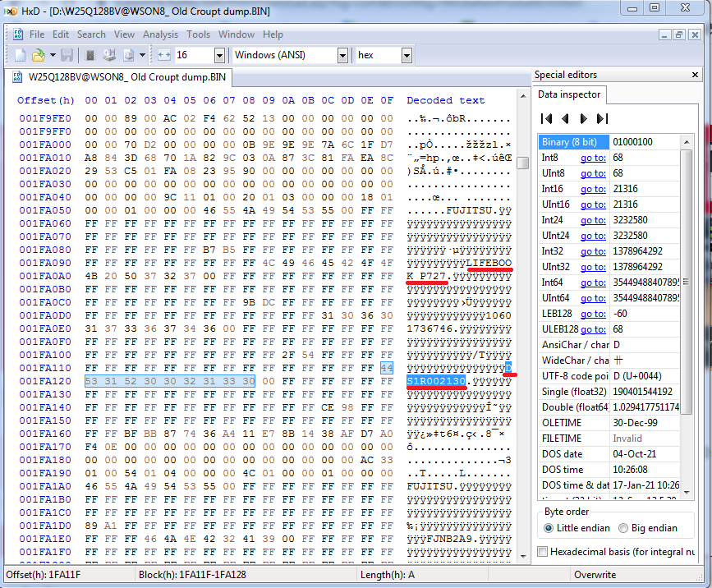Open the bytes per row dropdown showing 16
The image size is (712, 588).
(220, 55)
